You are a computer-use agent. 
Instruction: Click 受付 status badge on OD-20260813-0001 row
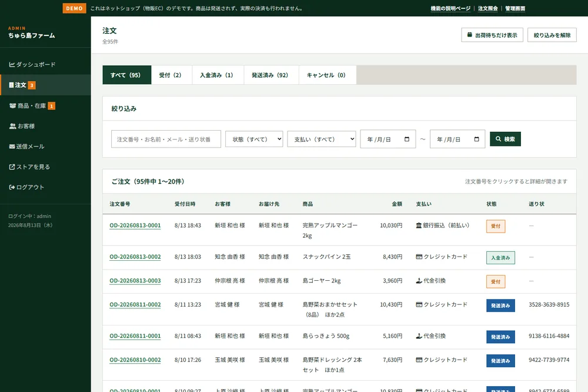pyautogui.click(x=496, y=226)
